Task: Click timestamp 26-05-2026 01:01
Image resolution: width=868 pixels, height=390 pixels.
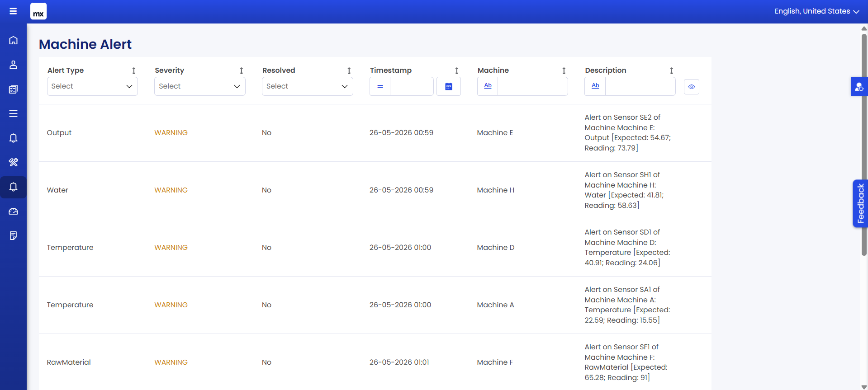Action: [399, 362]
